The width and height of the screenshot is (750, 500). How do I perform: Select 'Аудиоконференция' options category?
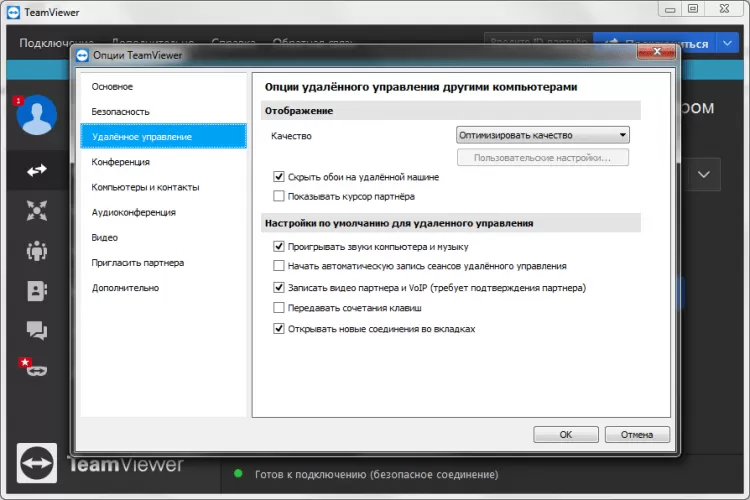click(x=163, y=212)
